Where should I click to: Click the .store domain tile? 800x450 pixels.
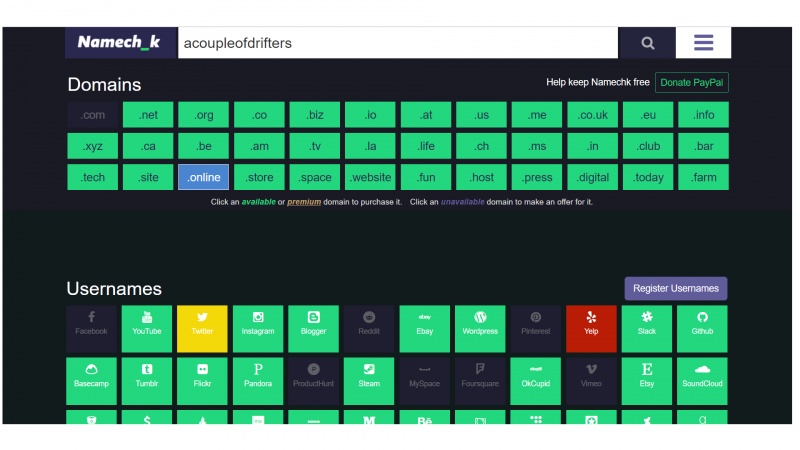(259, 177)
